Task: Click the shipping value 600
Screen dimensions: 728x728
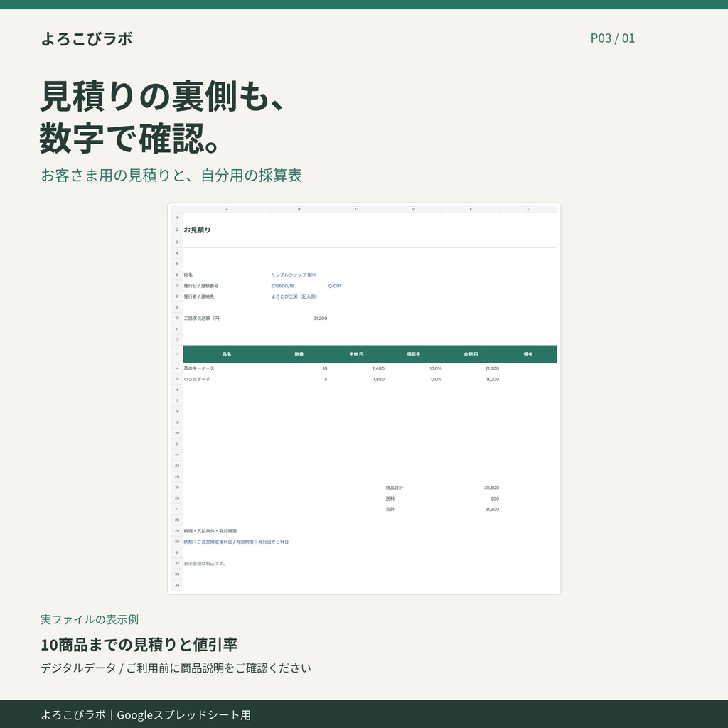Action: tap(495, 498)
